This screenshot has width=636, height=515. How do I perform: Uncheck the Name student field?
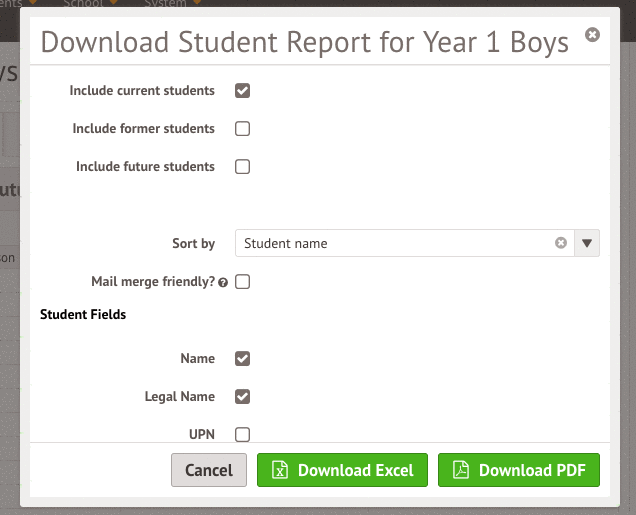(242, 358)
